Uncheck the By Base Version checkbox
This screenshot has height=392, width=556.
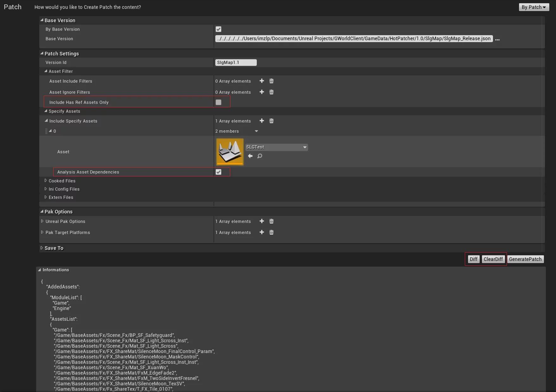[x=218, y=29]
